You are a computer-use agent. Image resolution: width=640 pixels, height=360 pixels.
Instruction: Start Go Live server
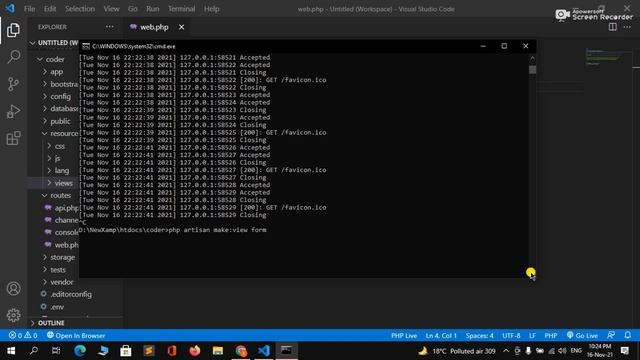click(582, 336)
